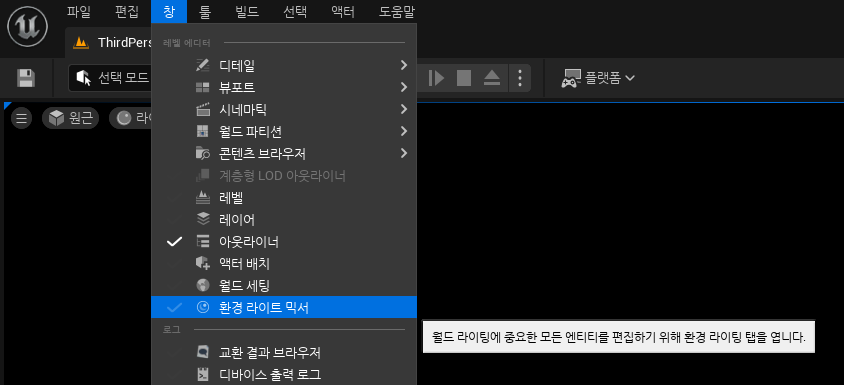Open the viewport hamburger options menu
The image size is (844, 385).
pyautogui.click(x=21, y=118)
